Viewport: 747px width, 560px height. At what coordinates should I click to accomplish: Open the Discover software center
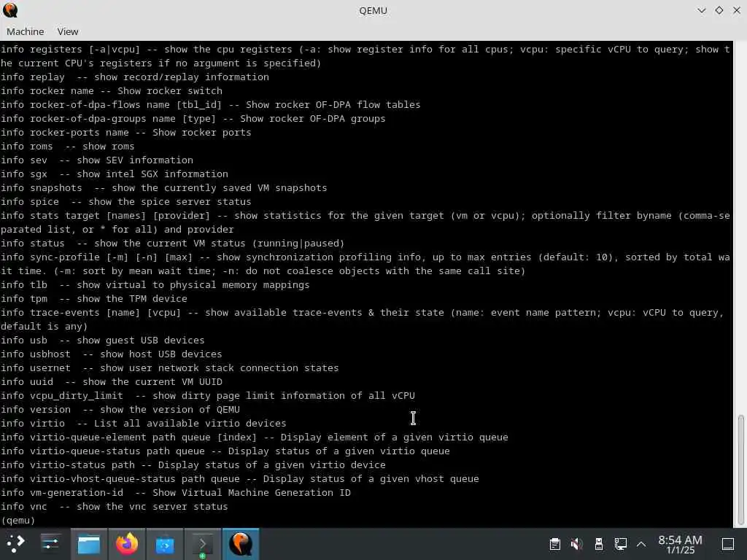tap(165, 543)
